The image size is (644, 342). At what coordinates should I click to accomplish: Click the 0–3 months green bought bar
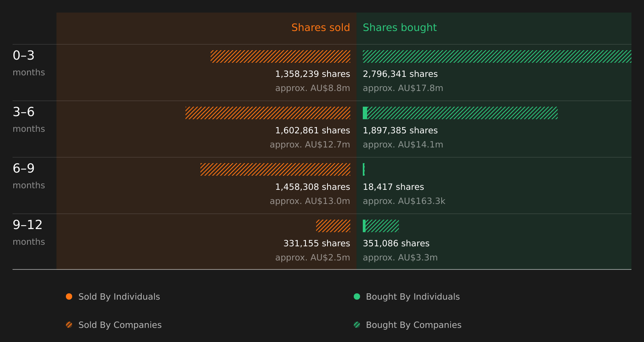(x=497, y=56)
